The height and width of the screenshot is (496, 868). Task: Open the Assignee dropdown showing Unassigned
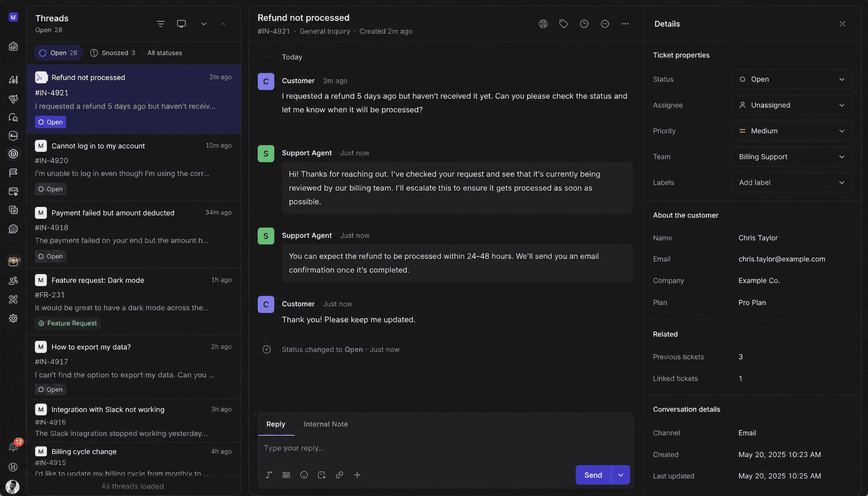(x=792, y=105)
